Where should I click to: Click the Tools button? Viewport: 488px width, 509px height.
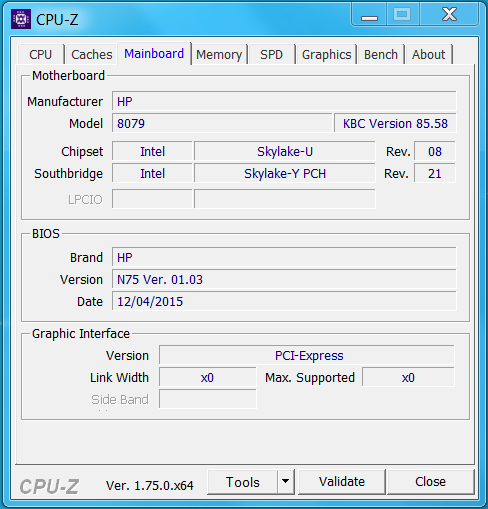[x=242, y=482]
